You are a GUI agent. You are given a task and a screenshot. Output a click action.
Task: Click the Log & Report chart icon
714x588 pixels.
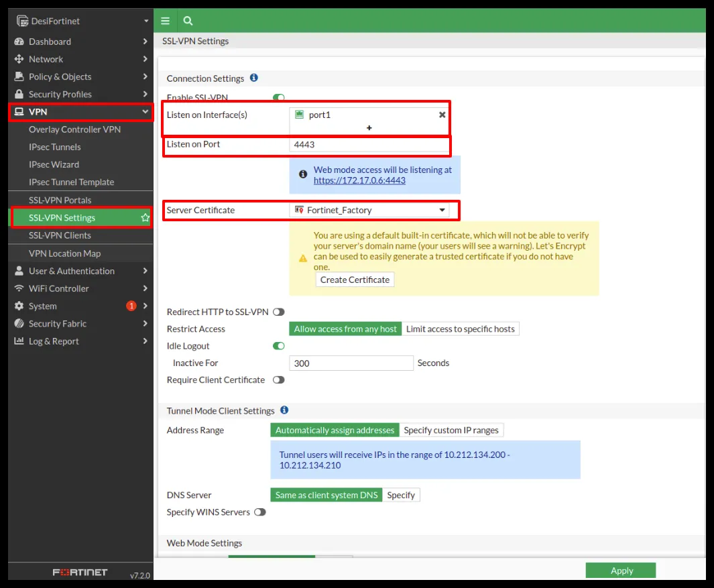(19, 341)
